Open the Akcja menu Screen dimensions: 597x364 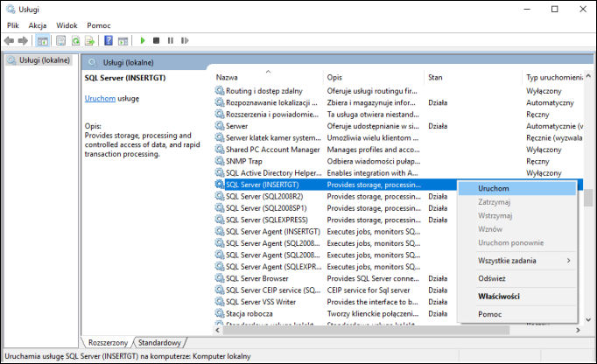tap(38, 25)
